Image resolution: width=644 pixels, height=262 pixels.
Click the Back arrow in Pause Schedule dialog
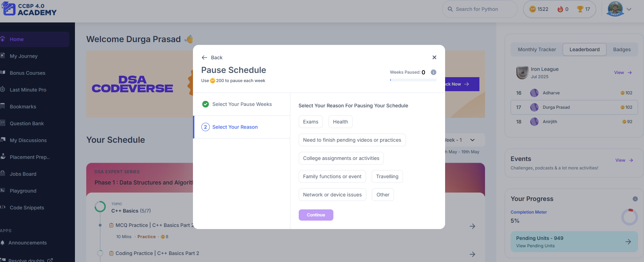click(x=205, y=58)
